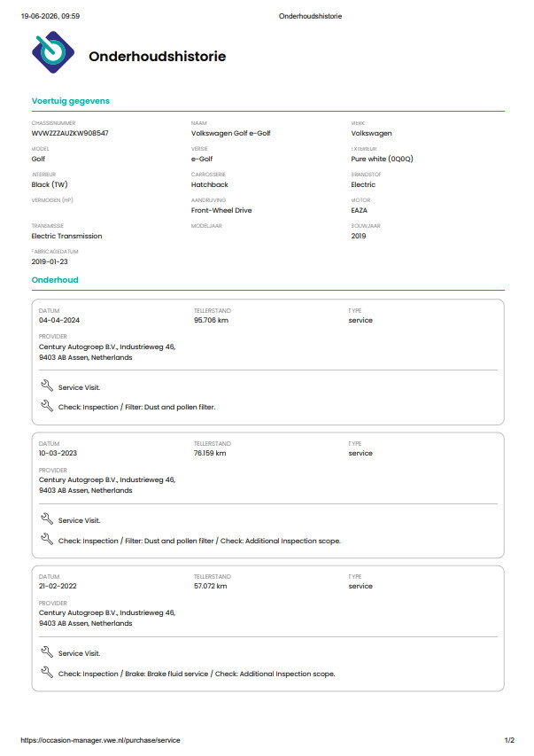The width and height of the screenshot is (534, 756).
Task: Select the Bouwjaar value 2019
Action: tap(358, 236)
